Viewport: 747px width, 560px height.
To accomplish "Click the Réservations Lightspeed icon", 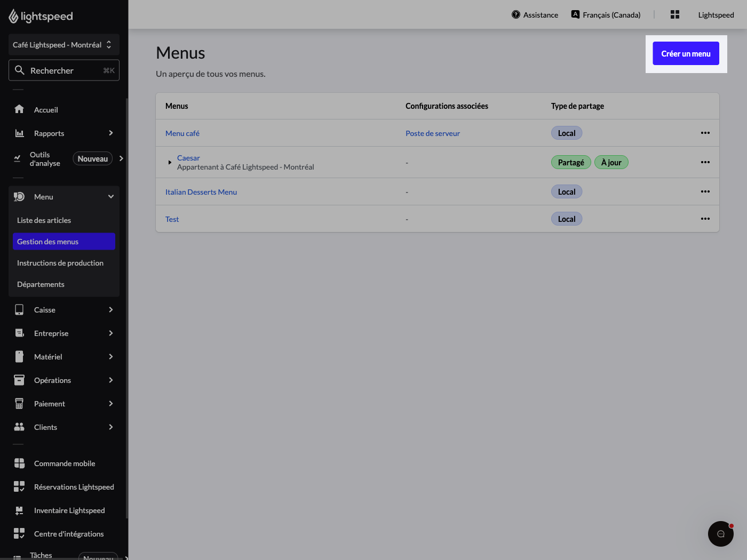I will tap(19, 487).
